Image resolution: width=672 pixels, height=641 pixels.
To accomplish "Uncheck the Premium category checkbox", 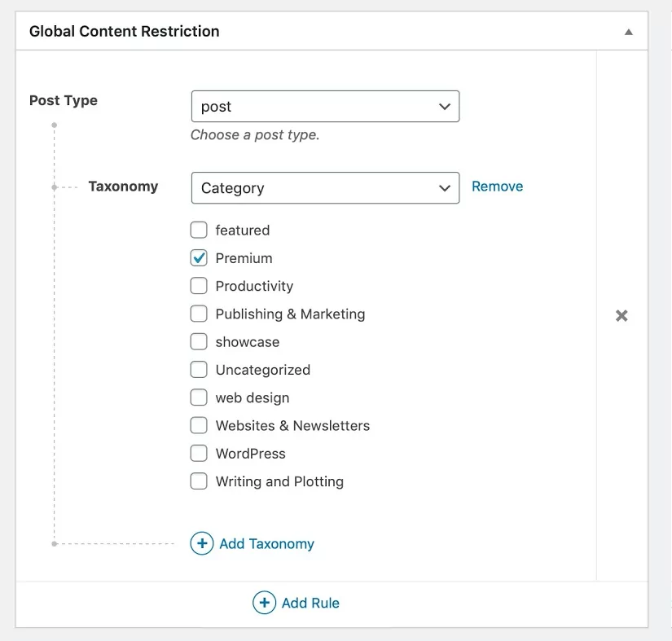I will pyautogui.click(x=199, y=258).
